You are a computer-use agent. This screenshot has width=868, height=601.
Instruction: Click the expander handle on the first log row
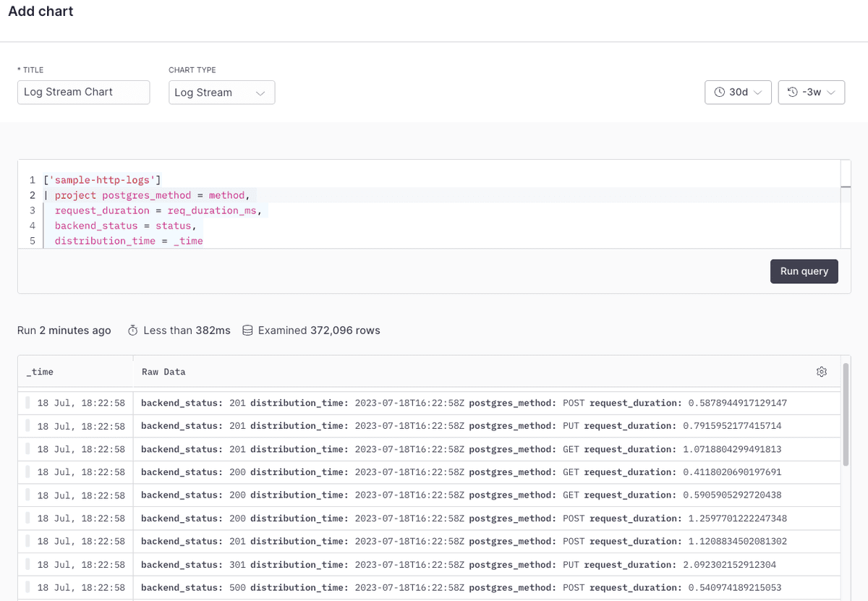coord(27,403)
